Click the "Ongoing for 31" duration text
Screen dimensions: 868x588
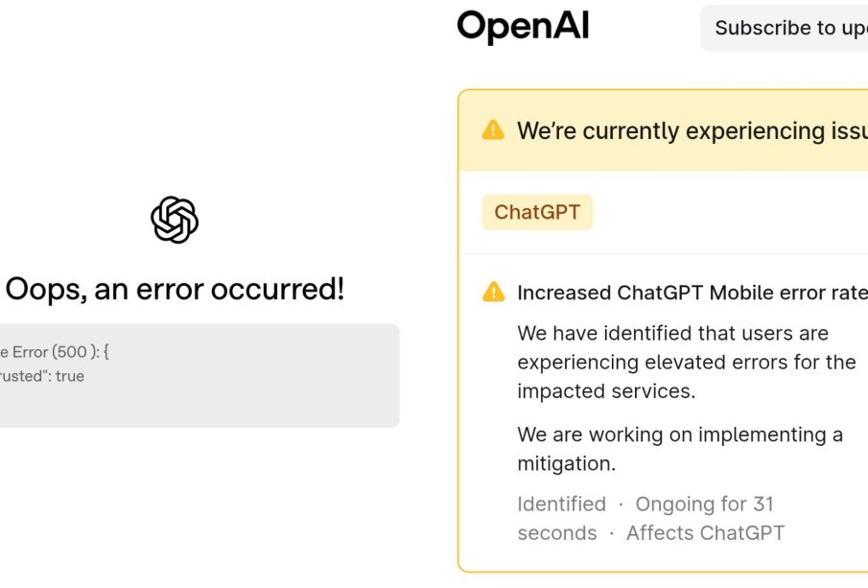(704, 504)
